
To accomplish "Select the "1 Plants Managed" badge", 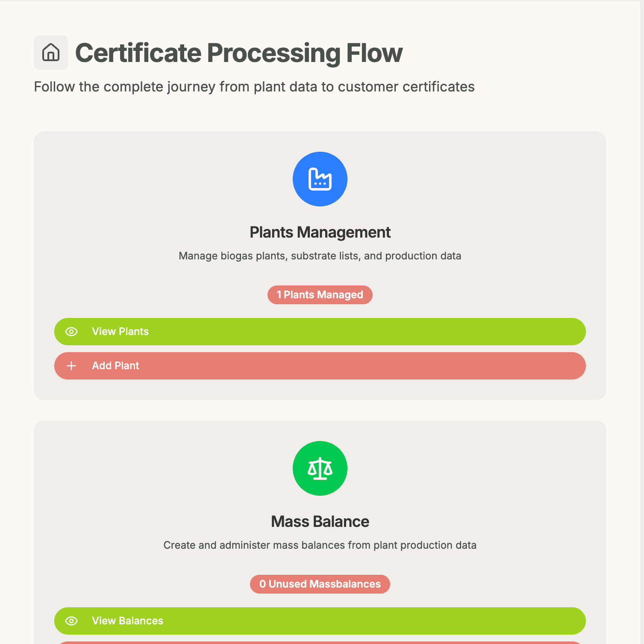I will (320, 295).
